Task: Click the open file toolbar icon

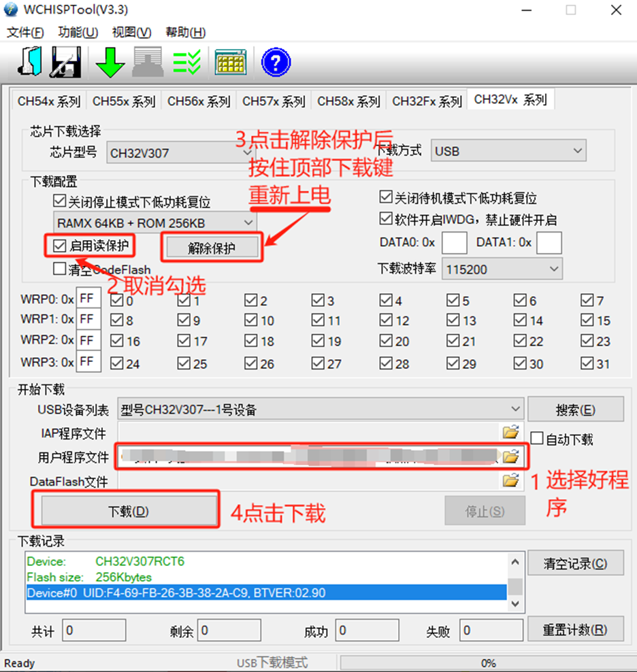Action: tap(29, 63)
